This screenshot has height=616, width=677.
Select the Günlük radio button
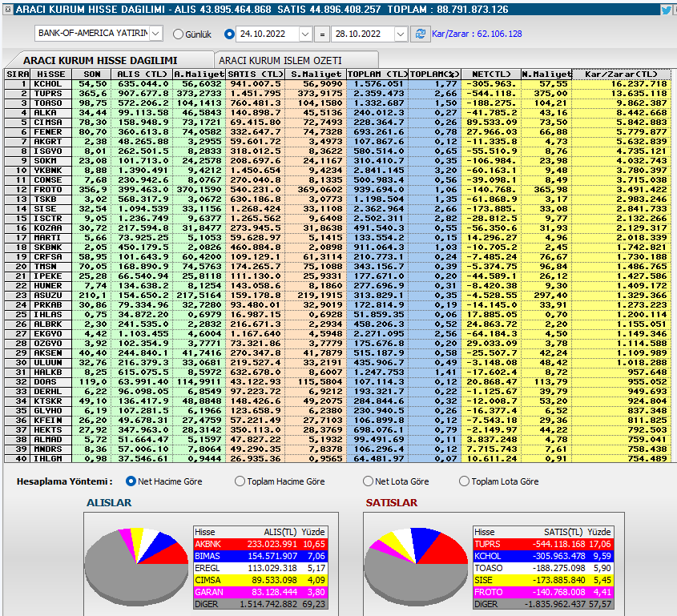point(178,34)
